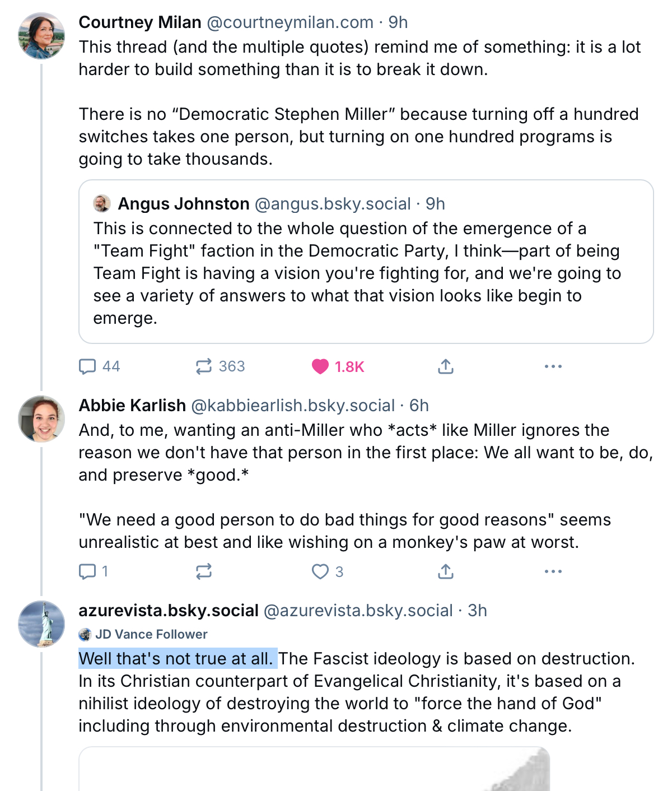The height and width of the screenshot is (791, 672).
Task: Unlike Courtney Milan's post with pink heart
Action: tap(320, 366)
